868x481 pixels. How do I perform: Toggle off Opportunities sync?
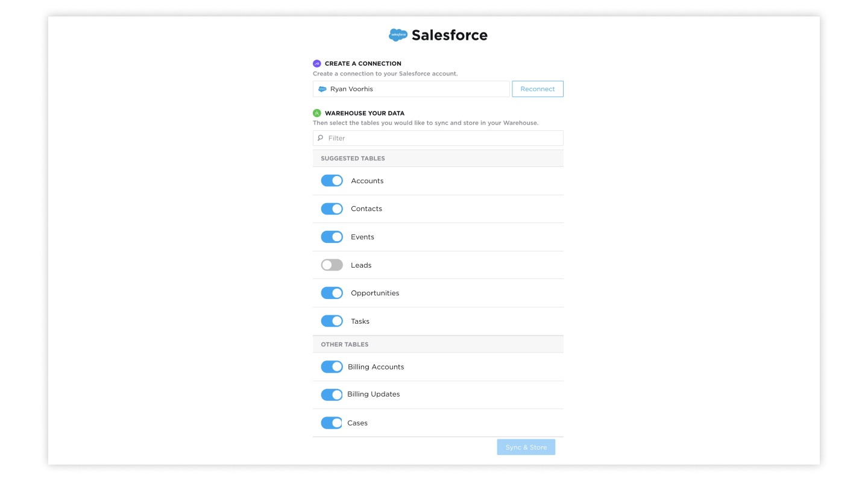click(x=332, y=293)
